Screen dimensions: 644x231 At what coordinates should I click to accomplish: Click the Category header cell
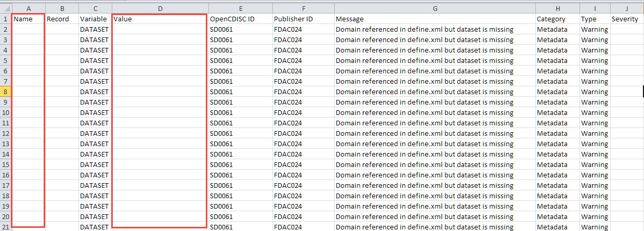[x=557, y=19]
